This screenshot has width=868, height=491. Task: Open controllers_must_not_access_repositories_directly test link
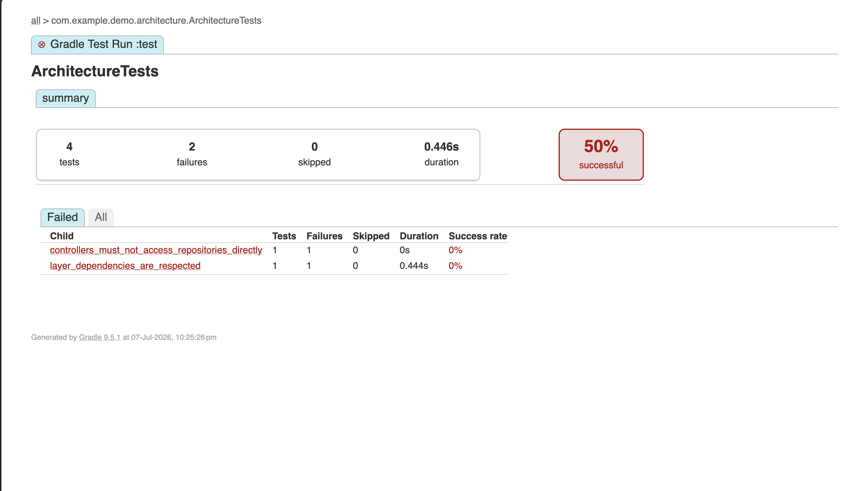click(156, 250)
